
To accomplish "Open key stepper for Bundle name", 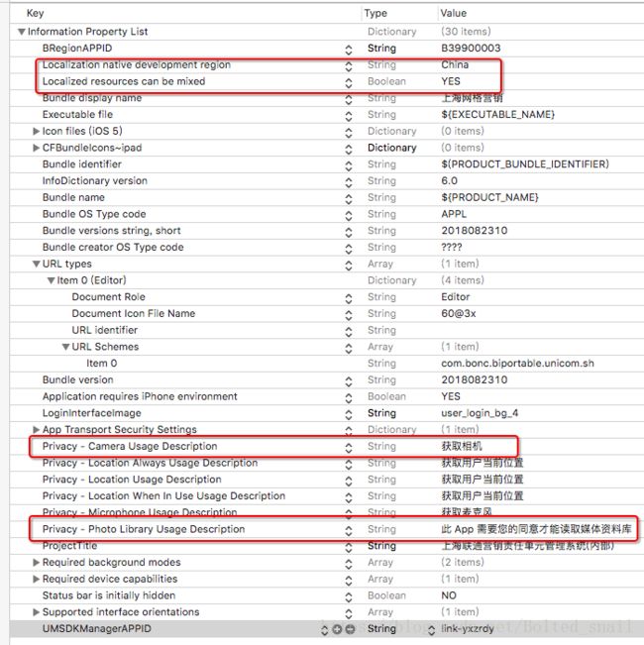I will coord(349,199).
